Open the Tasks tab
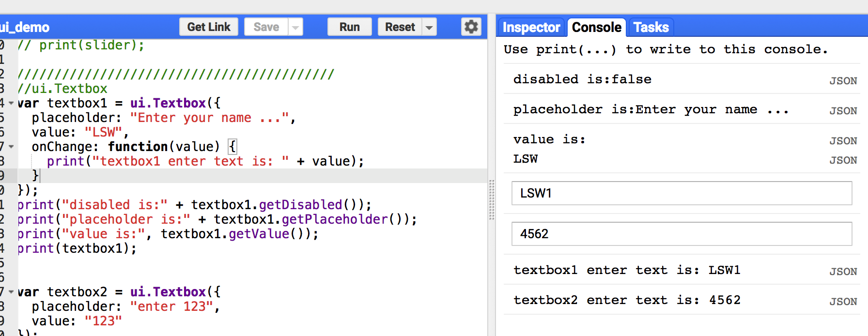Screen dimensions: 868x336 click(651, 28)
